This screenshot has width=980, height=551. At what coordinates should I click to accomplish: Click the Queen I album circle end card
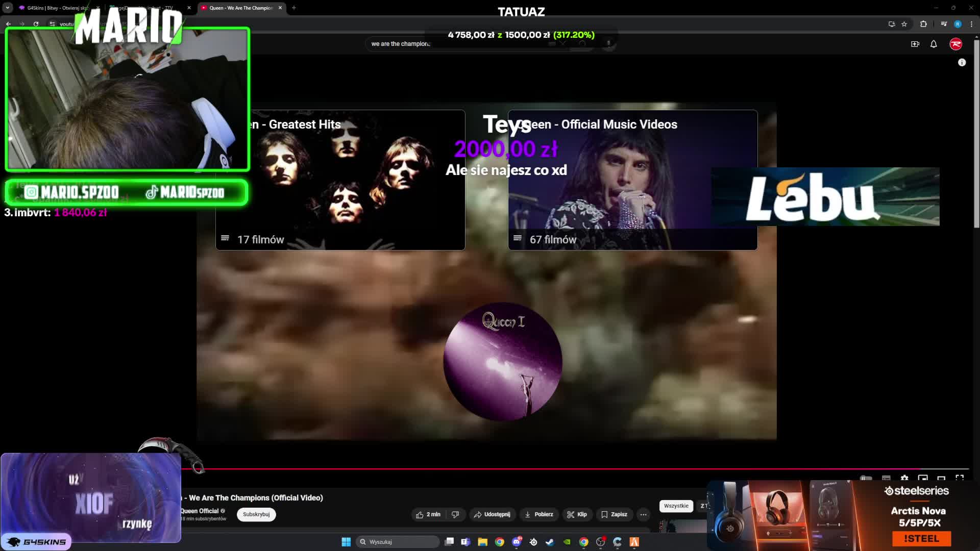503,362
